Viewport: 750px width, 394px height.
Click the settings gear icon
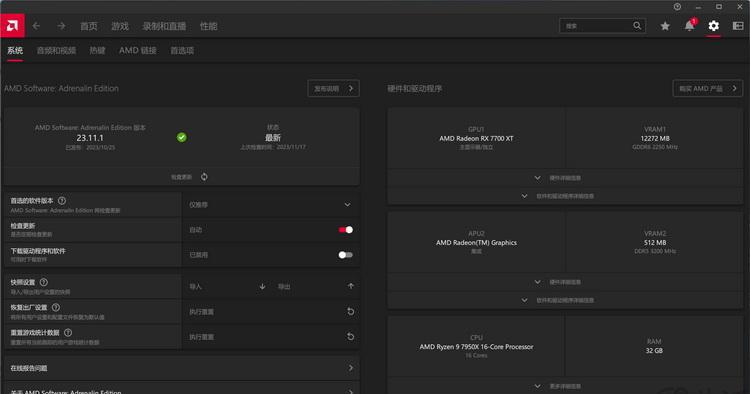pyautogui.click(x=714, y=26)
